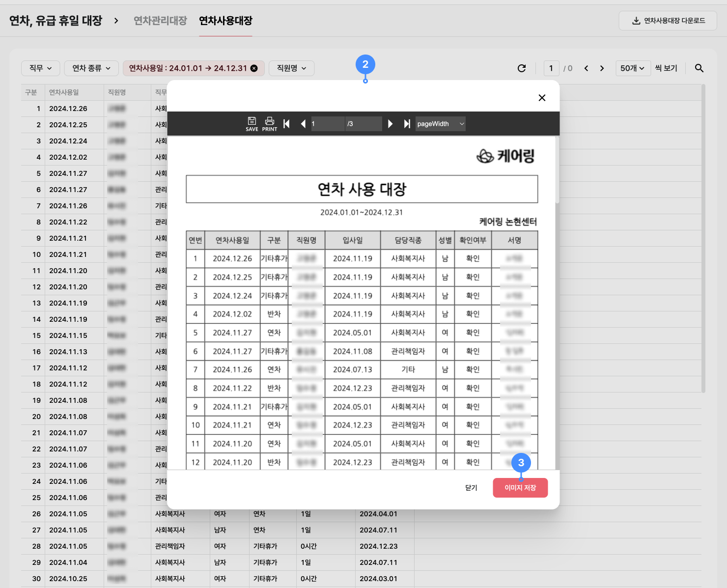Screen dimensions: 727x588
Task: Close the report preview with X icon
Action: point(542,98)
